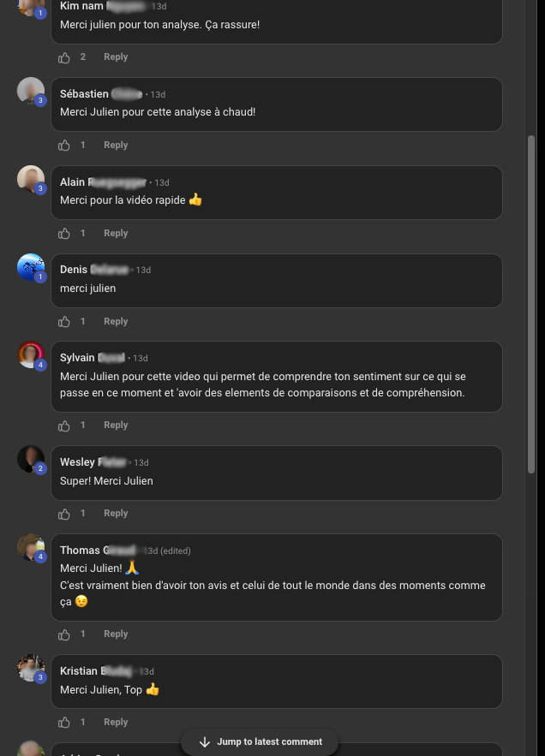545x756 pixels.
Task: Open Wesley's profile avatar
Action: [31, 459]
